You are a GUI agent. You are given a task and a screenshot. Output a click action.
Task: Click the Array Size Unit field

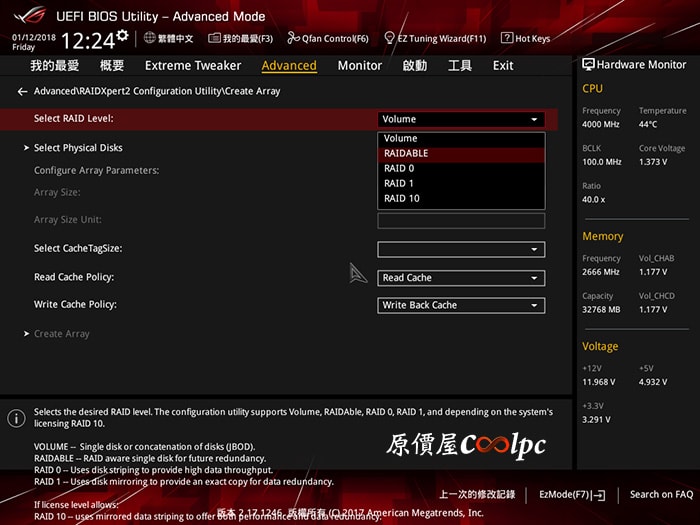[x=461, y=221]
